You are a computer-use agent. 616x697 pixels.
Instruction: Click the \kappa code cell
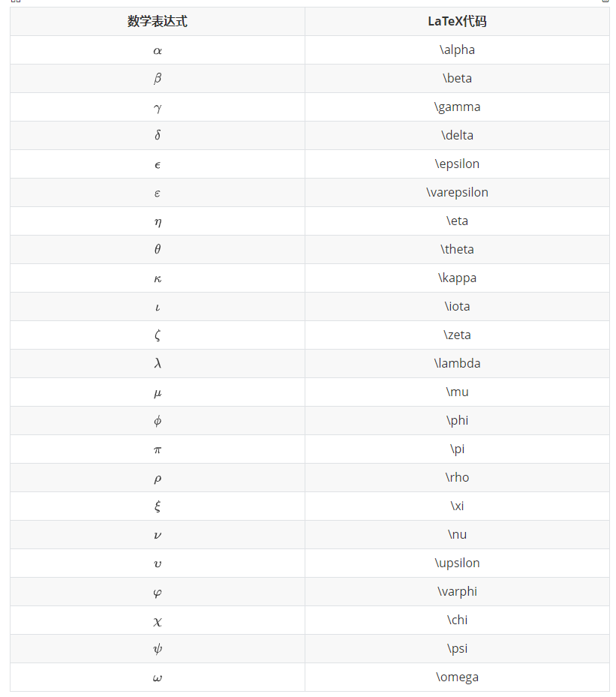pos(457,278)
